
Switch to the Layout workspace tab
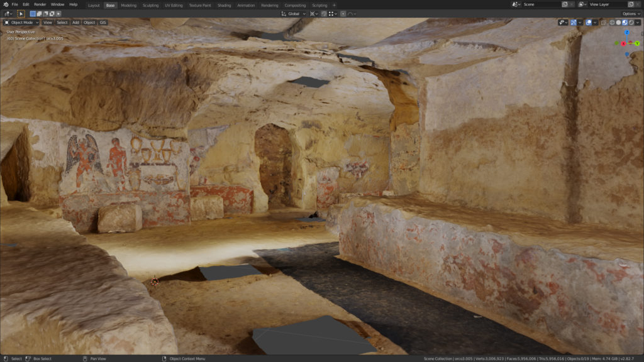click(x=94, y=5)
